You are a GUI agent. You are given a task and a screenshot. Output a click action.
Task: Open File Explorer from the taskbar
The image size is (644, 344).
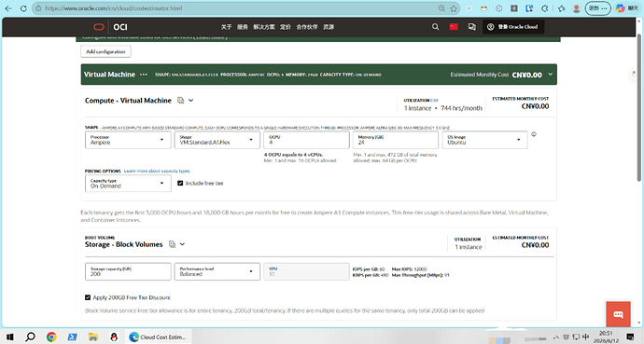coord(93,337)
